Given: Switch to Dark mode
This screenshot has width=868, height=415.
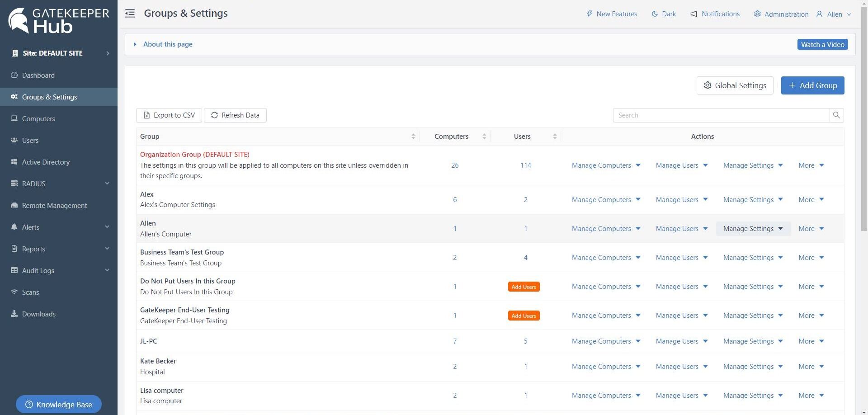Looking at the screenshot, I should (x=664, y=14).
